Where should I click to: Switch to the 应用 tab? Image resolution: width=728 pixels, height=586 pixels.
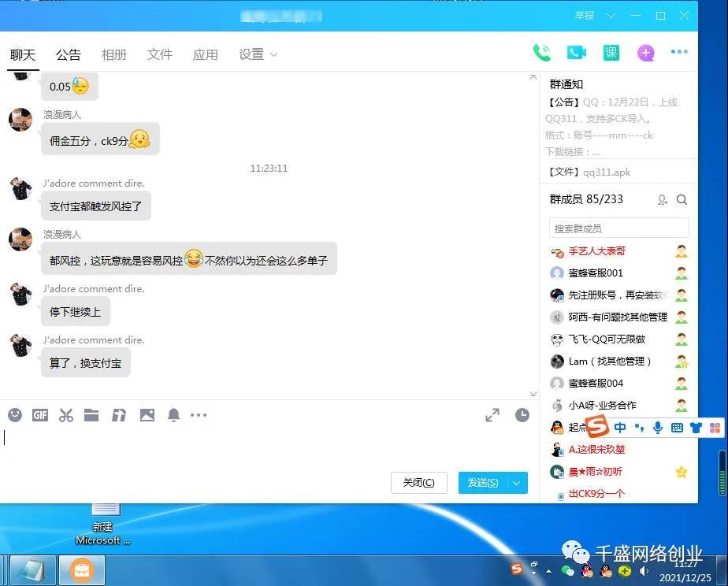(205, 55)
